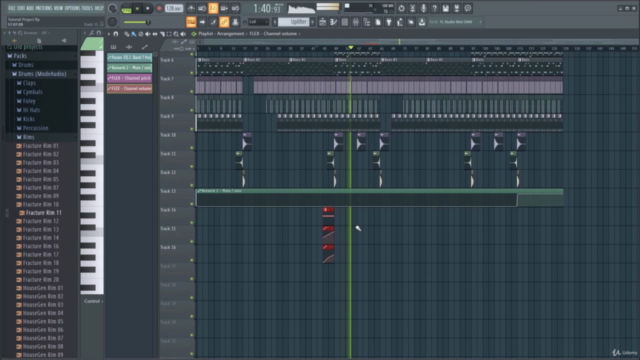Select the playlist select tool icon
The image size is (640, 360).
pos(169,34)
